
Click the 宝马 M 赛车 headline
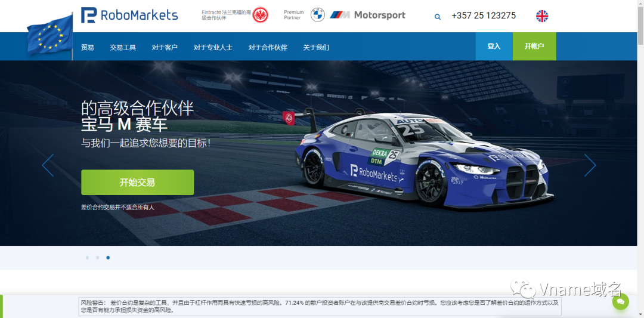[125, 125]
